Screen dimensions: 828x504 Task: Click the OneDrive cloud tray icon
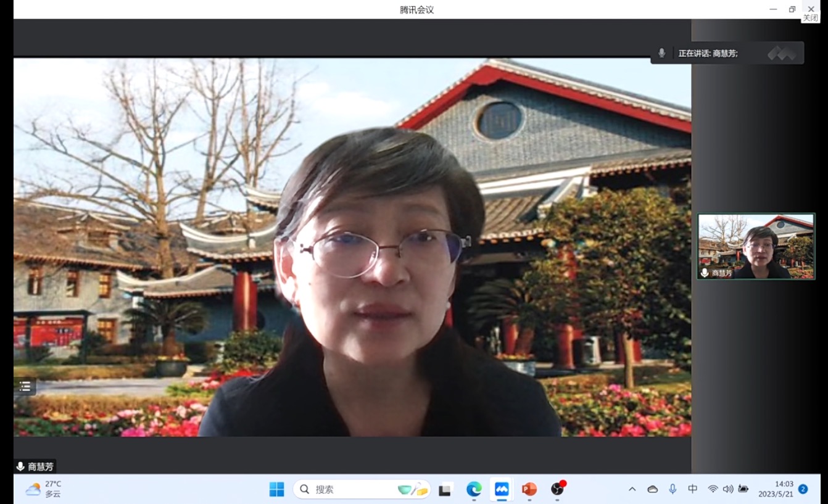point(652,489)
